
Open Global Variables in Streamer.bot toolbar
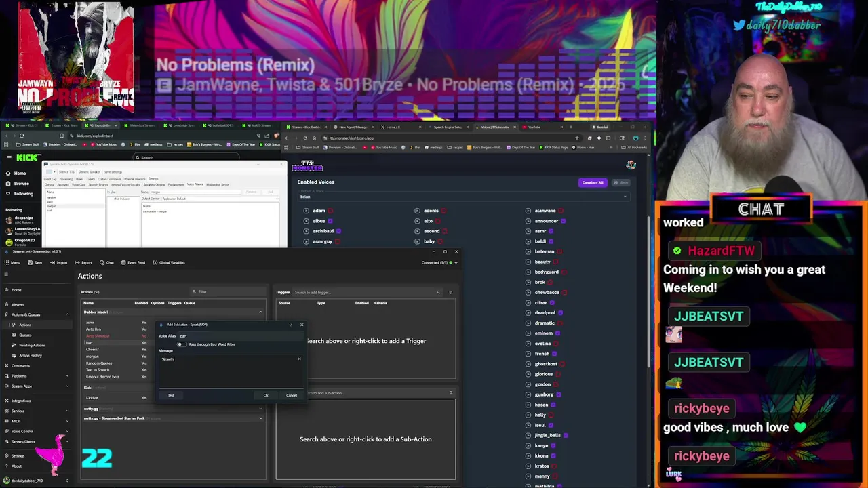[x=169, y=262]
